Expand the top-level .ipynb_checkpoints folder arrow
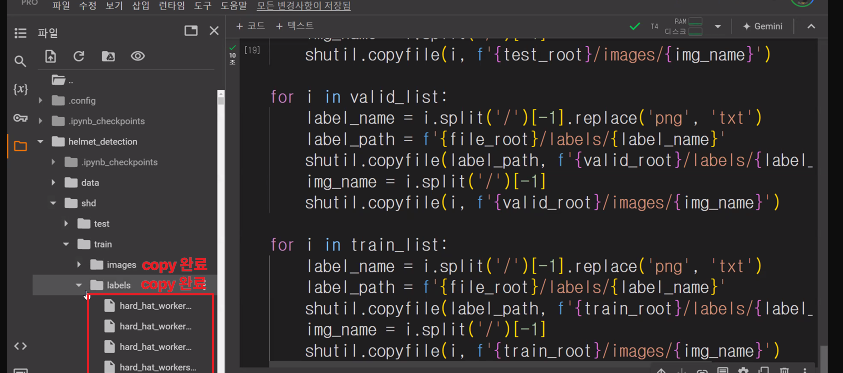Screen dimensions: 843x373 click(x=40, y=121)
